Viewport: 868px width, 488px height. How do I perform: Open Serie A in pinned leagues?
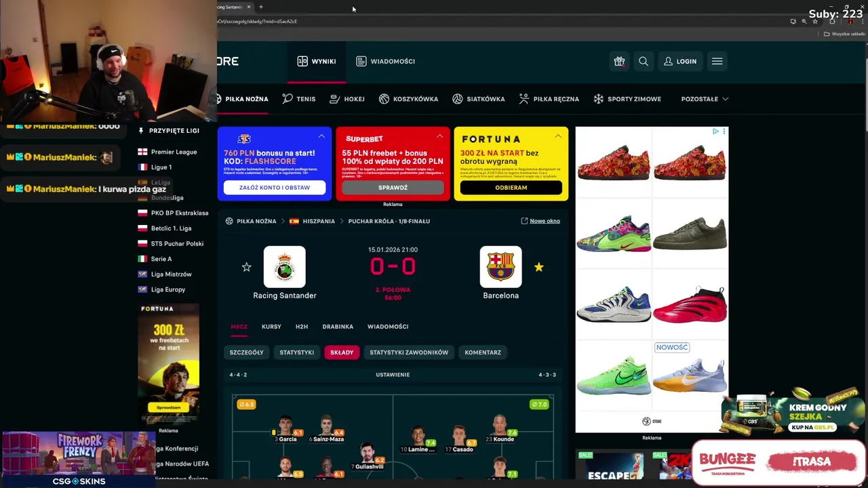pos(161,259)
